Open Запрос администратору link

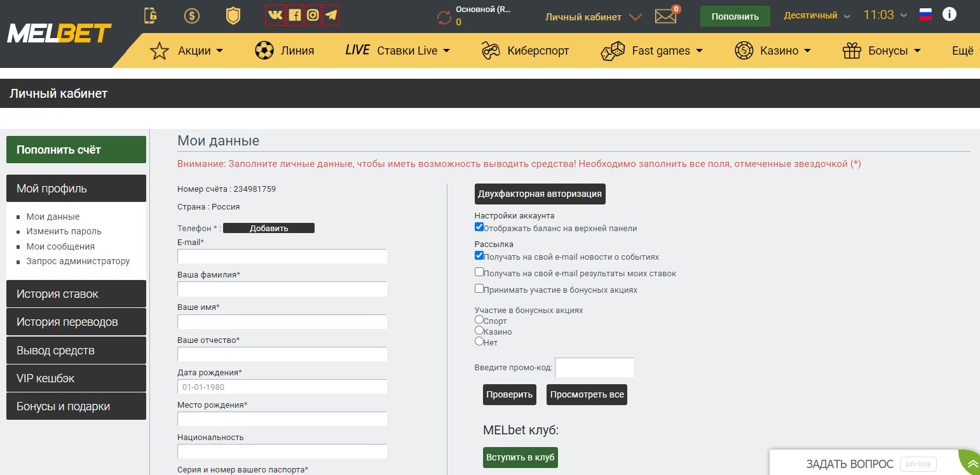click(x=78, y=261)
